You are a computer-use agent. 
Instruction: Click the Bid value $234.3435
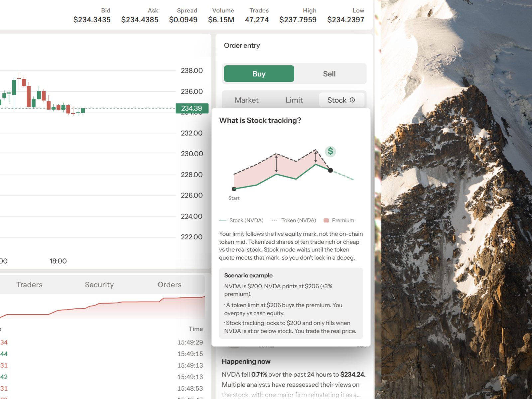click(x=92, y=20)
